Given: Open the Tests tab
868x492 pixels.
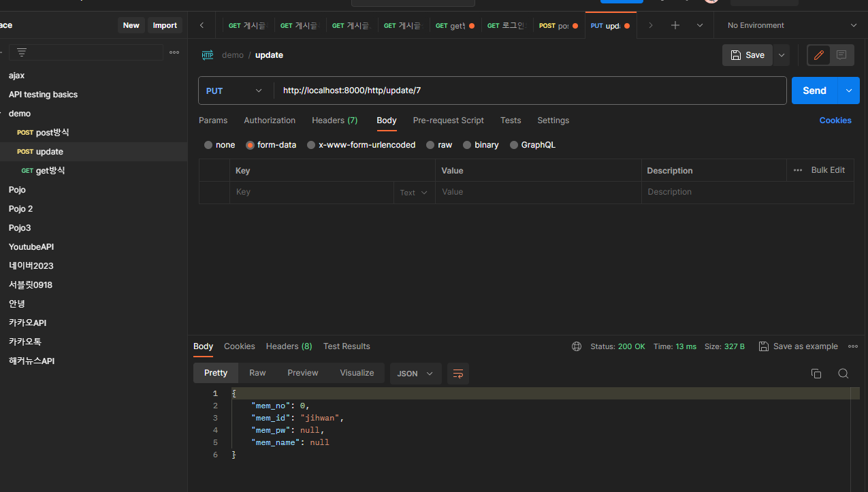Looking at the screenshot, I should (x=511, y=120).
